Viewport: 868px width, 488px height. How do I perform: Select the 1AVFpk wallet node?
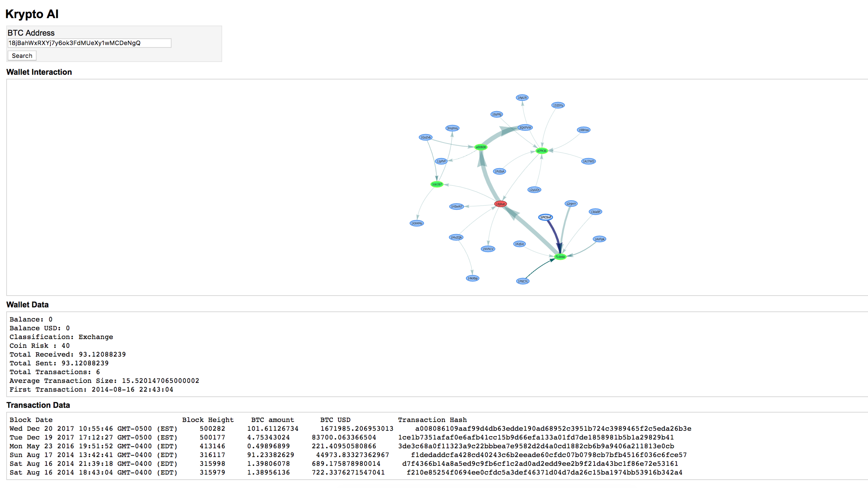(x=599, y=239)
